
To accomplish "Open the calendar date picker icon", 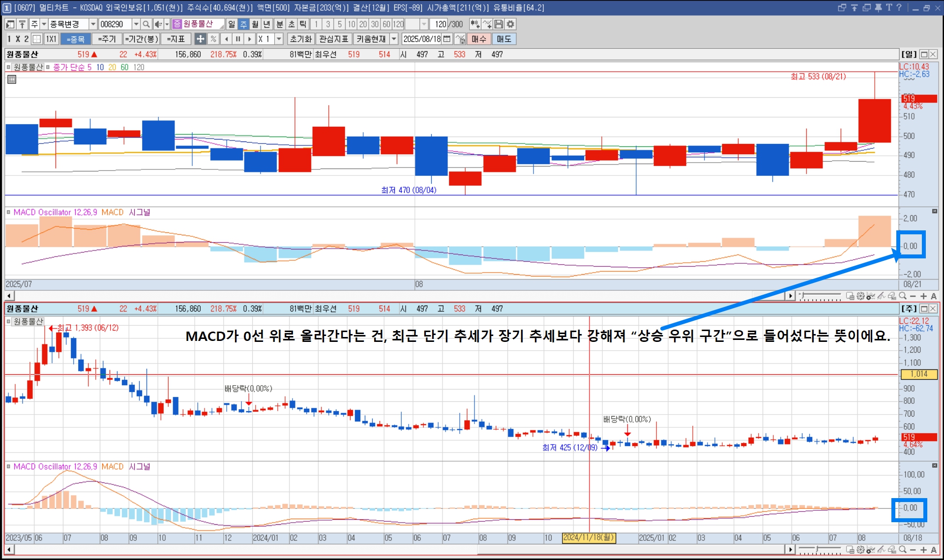I will (x=447, y=39).
